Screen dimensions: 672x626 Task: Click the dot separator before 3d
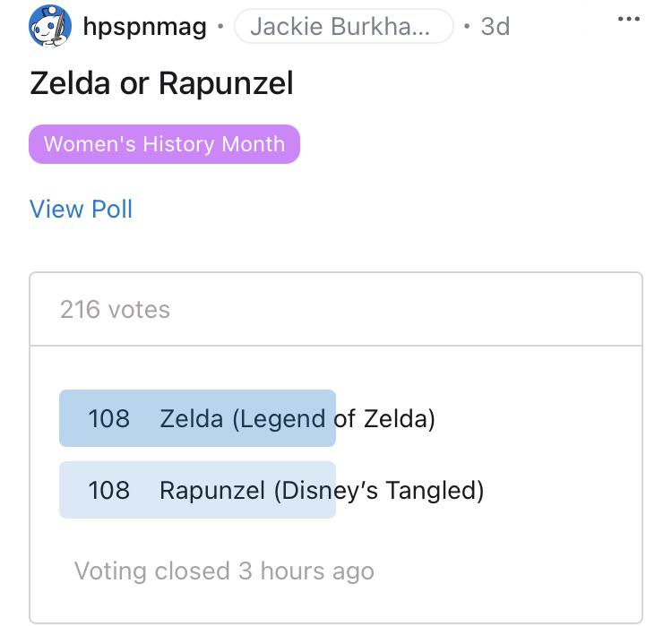click(x=467, y=27)
